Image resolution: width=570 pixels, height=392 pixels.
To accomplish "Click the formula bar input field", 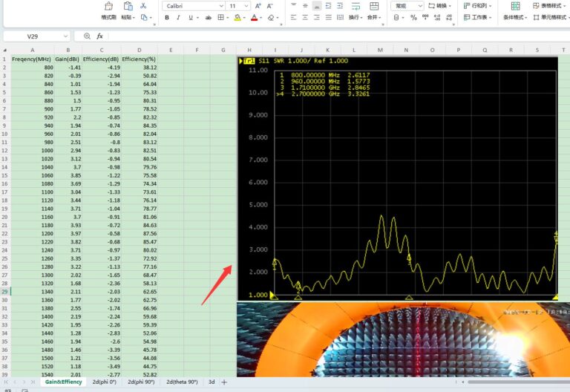I will tap(338, 36).
